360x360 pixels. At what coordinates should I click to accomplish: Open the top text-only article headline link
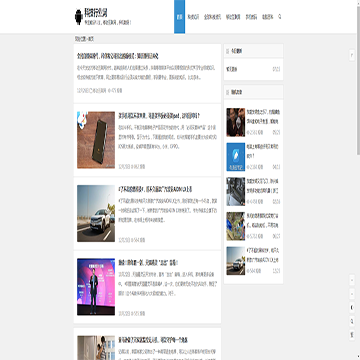(118, 56)
